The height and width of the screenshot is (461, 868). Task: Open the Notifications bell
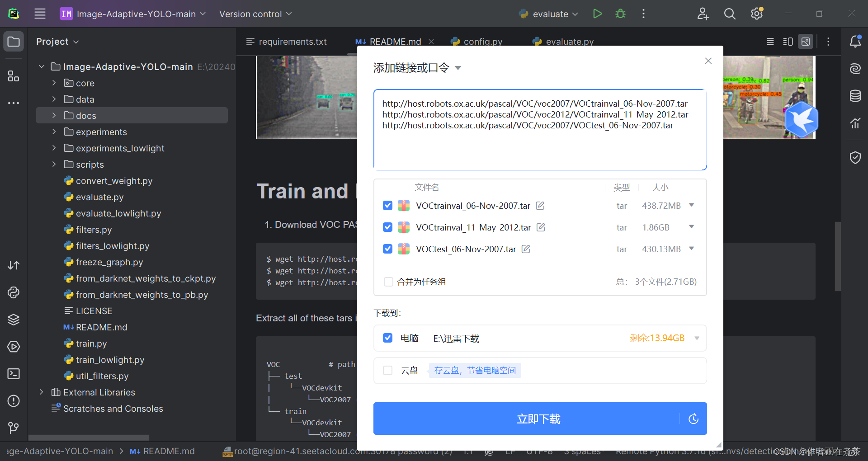[855, 42]
